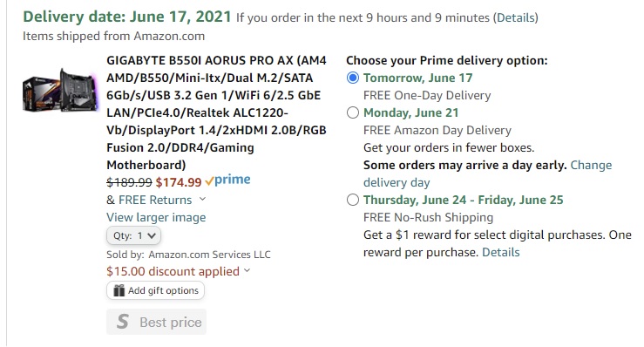The image size is (644, 347).
Task: Click the Best price S logo
Action: pyautogui.click(x=122, y=322)
